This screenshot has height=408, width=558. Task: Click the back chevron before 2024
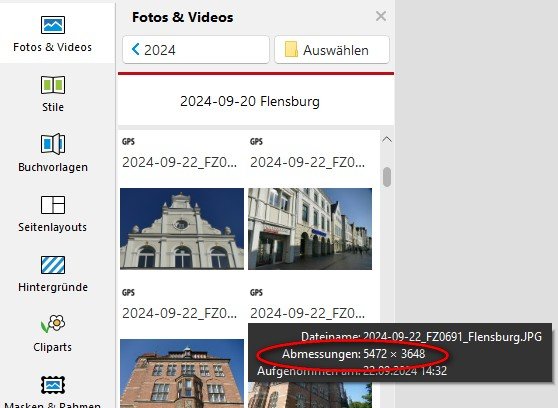(x=136, y=49)
